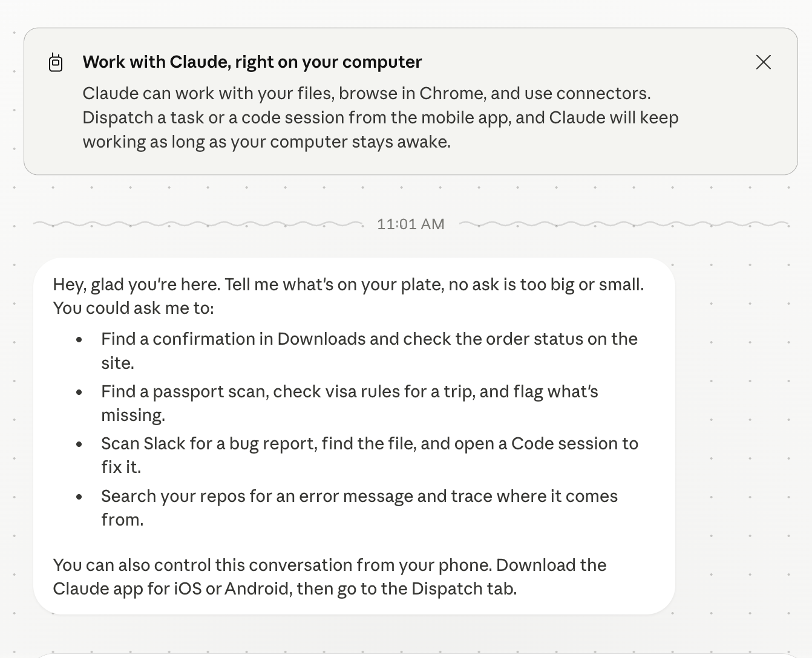Click the 11:01 AM timestamp divider
812x658 pixels.
(x=410, y=224)
